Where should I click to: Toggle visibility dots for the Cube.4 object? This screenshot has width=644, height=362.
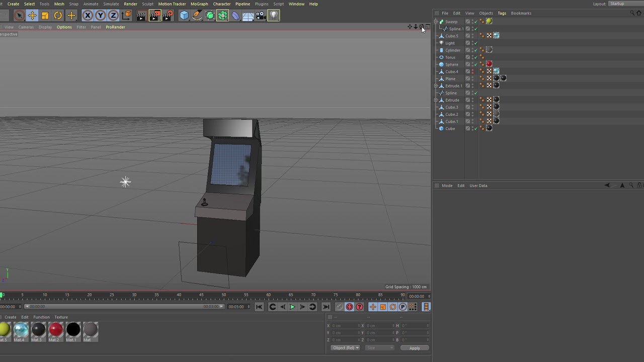pos(472,71)
